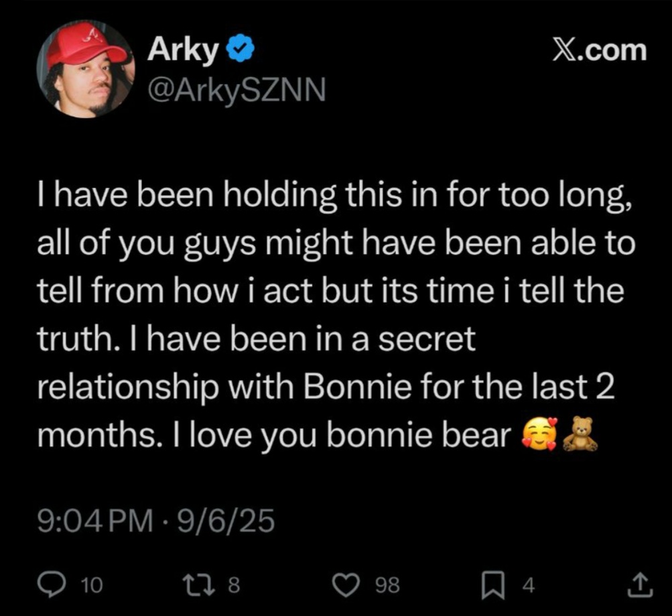Open the share menu via the upload arrow icon

641,586
